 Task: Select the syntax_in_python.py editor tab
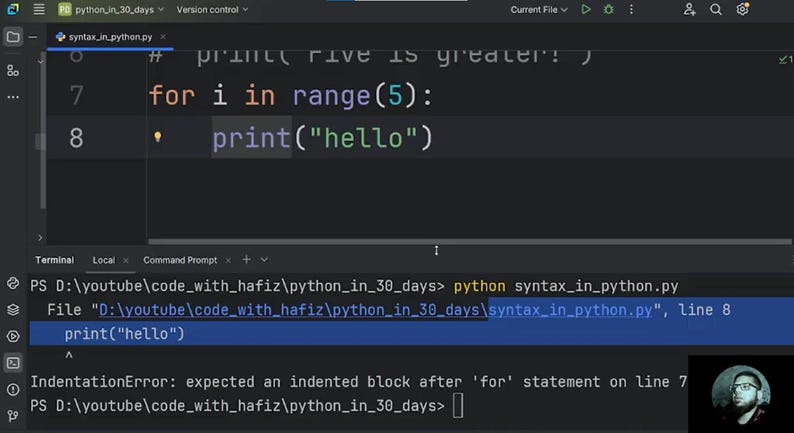(x=110, y=37)
